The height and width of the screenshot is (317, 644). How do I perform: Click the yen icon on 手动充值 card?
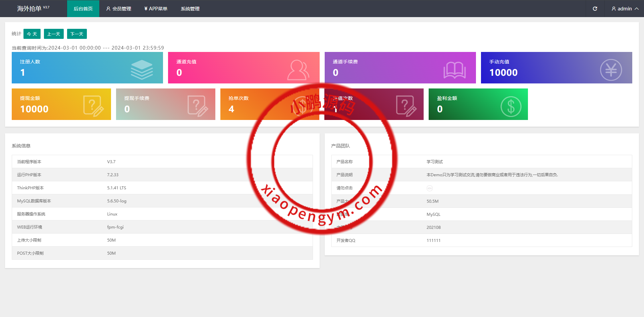pos(610,70)
